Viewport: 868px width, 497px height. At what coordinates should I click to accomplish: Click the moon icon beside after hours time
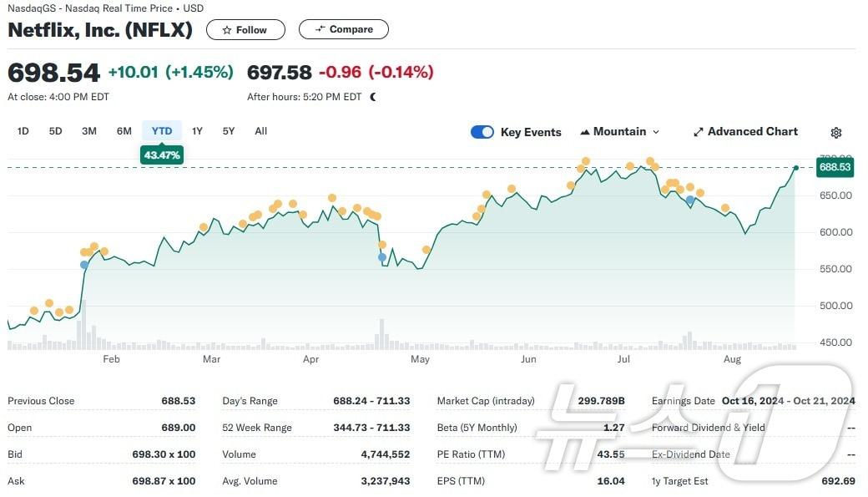[x=373, y=97]
